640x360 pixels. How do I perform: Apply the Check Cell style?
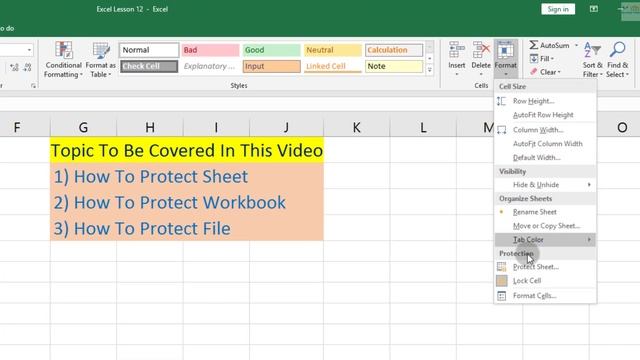tap(149, 67)
